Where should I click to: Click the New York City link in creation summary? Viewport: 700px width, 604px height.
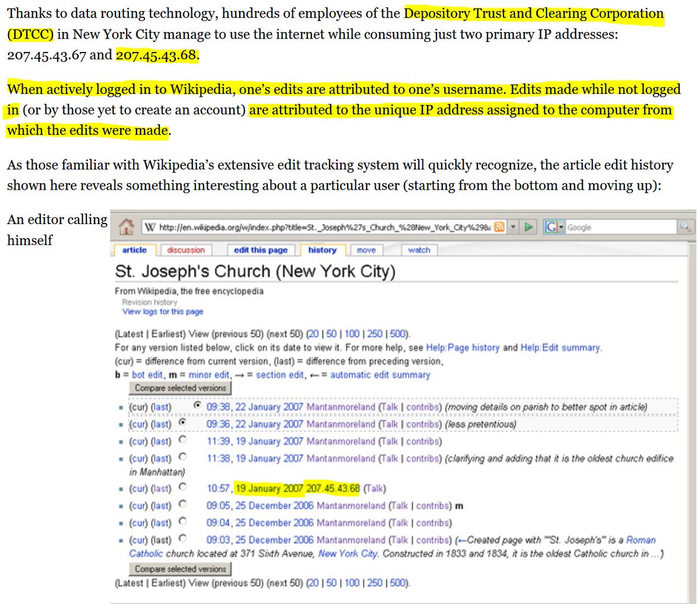coord(348,553)
